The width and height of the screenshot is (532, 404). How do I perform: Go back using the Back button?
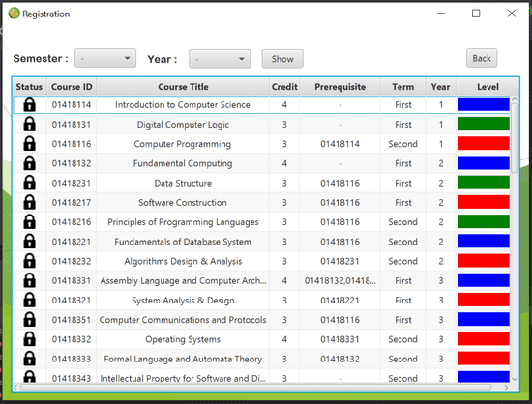pyautogui.click(x=482, y=58)
